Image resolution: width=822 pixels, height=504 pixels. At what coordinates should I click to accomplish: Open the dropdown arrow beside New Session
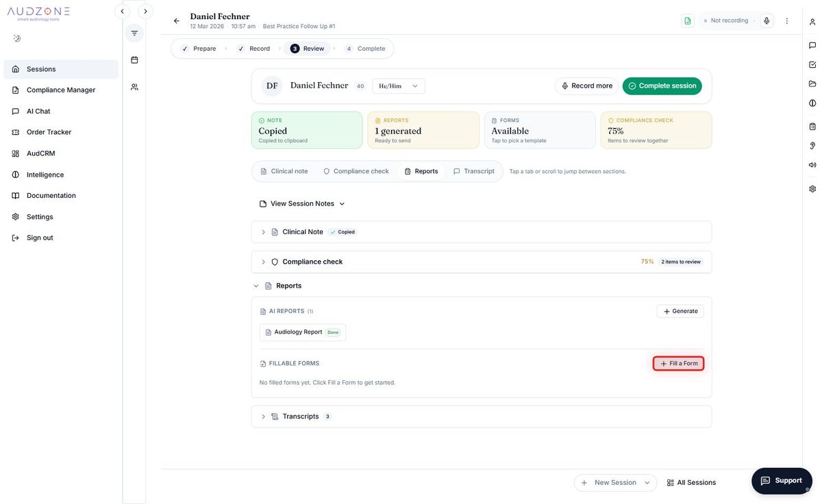tap(647, 483)
